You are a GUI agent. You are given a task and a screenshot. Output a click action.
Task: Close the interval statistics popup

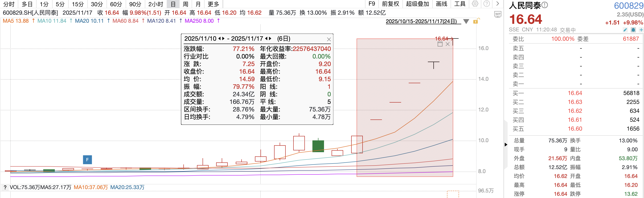[329, 39]
